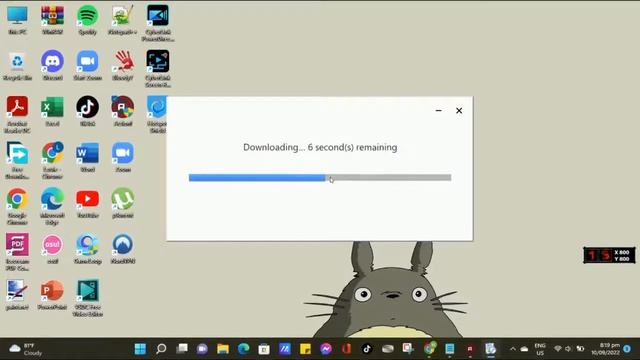Viewport: 640px width, 360px height.
Task: Open File Explorer from the taskbar
Action: (223, 349)
